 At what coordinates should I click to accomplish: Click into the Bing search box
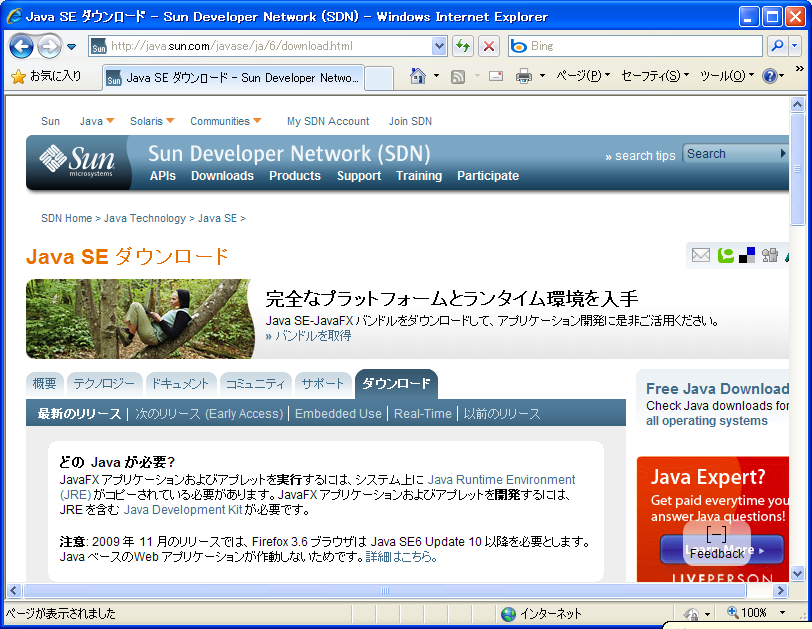click(x=645, y=46)
